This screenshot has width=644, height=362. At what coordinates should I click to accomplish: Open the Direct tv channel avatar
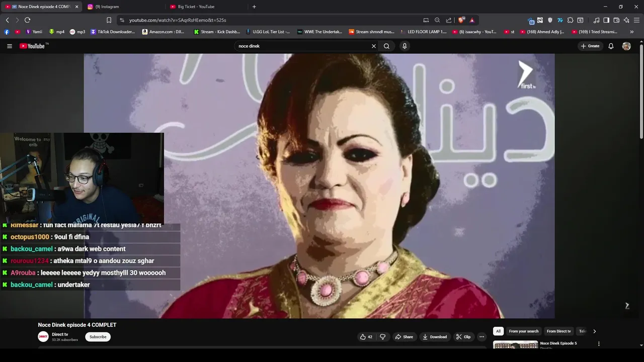pos(43,337)
